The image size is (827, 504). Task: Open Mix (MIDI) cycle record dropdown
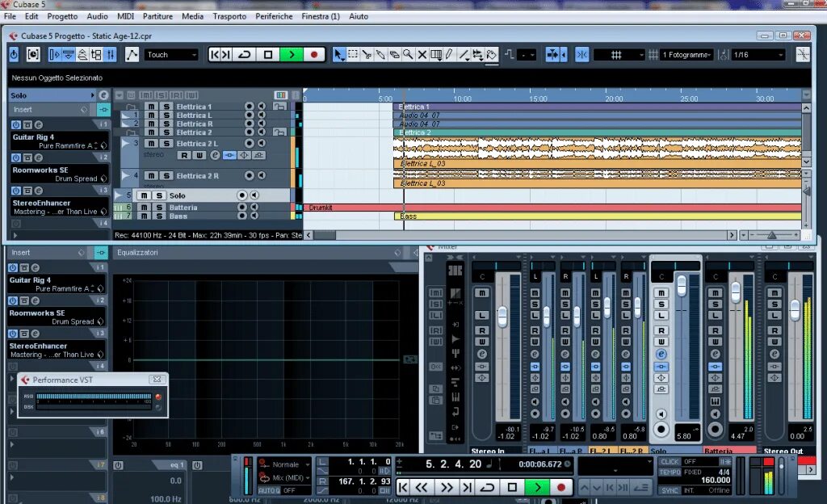pyautogui.click(x=291, y=477)
